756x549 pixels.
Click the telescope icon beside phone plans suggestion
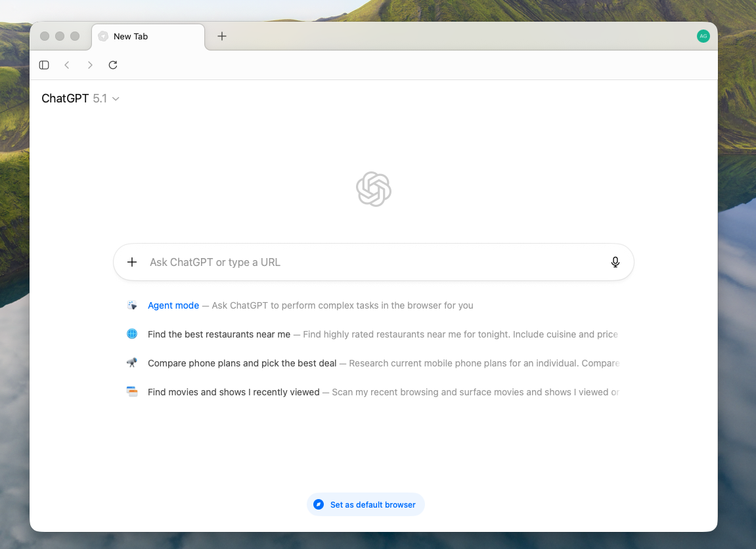[x=132, y=363]
